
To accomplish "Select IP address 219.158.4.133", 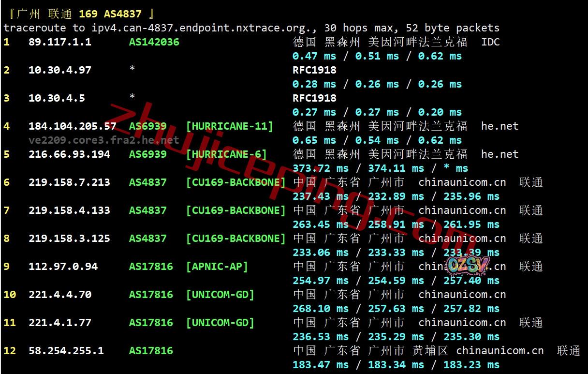I will pyautogui.click(x=69, y=210).
